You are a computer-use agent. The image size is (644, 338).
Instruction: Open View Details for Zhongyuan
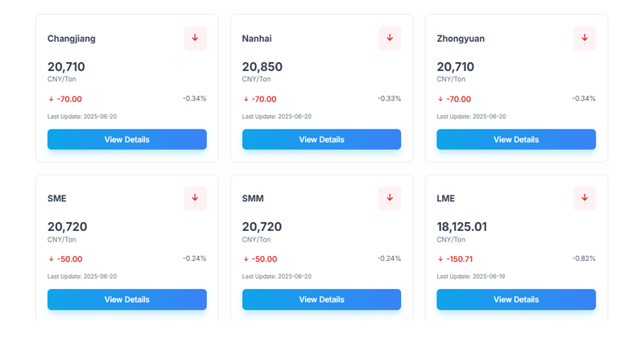point(516,139)
